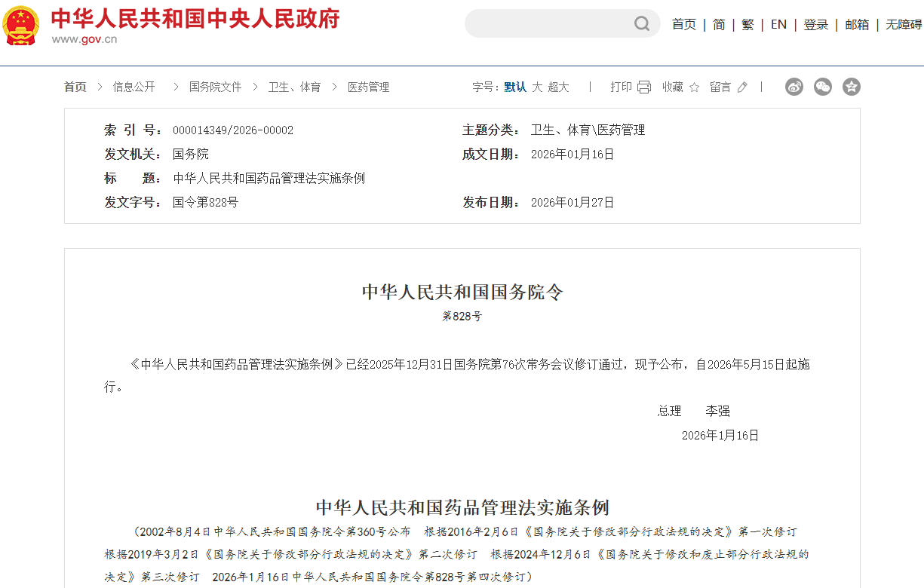Open the 登录 login link

coord(815,25)
